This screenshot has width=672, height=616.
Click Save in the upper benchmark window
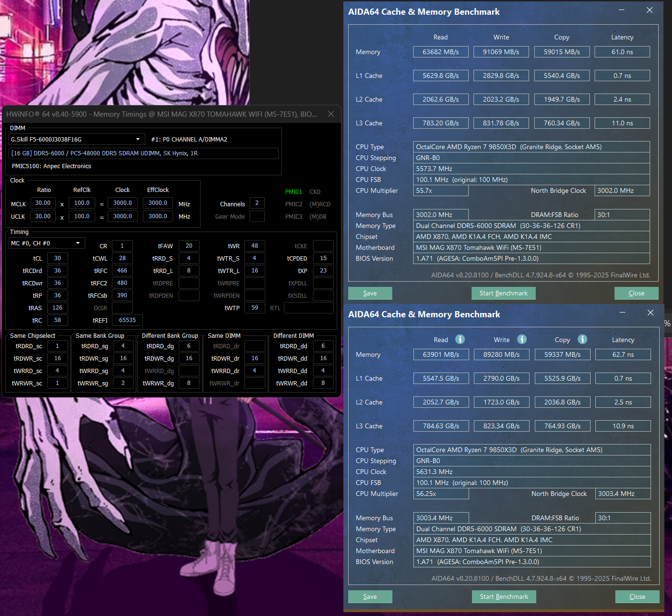coord(370,293)
